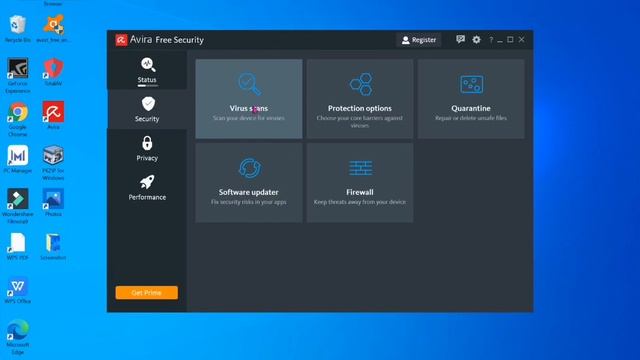Select the PC Manager desktop icon

[18, 159]
